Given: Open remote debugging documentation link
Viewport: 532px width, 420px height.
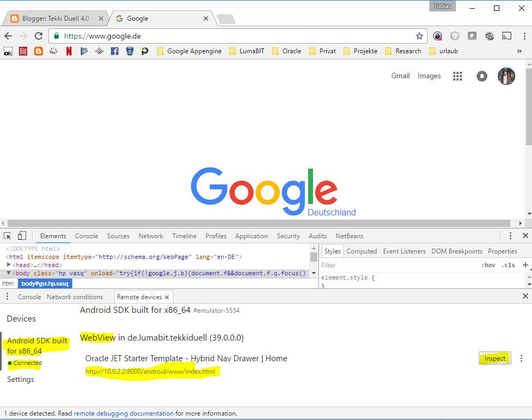Looking at the screenshot, I should pos(123,413).
